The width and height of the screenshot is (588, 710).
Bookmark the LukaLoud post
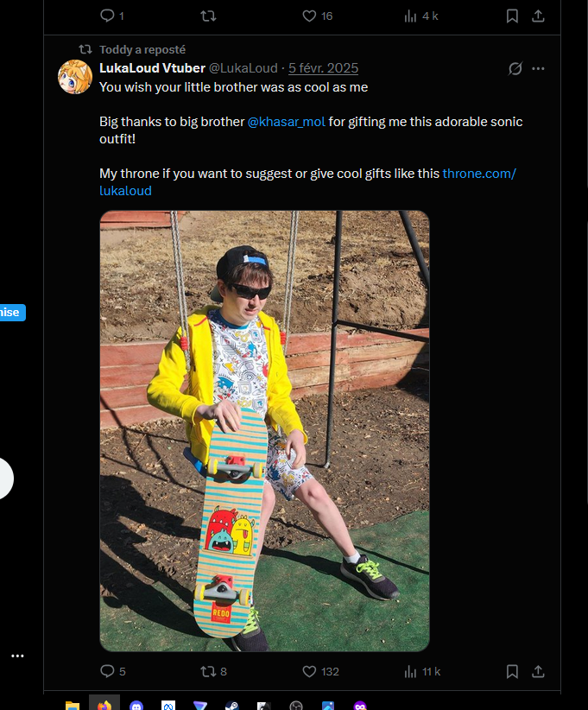click(x=512, y=671)
